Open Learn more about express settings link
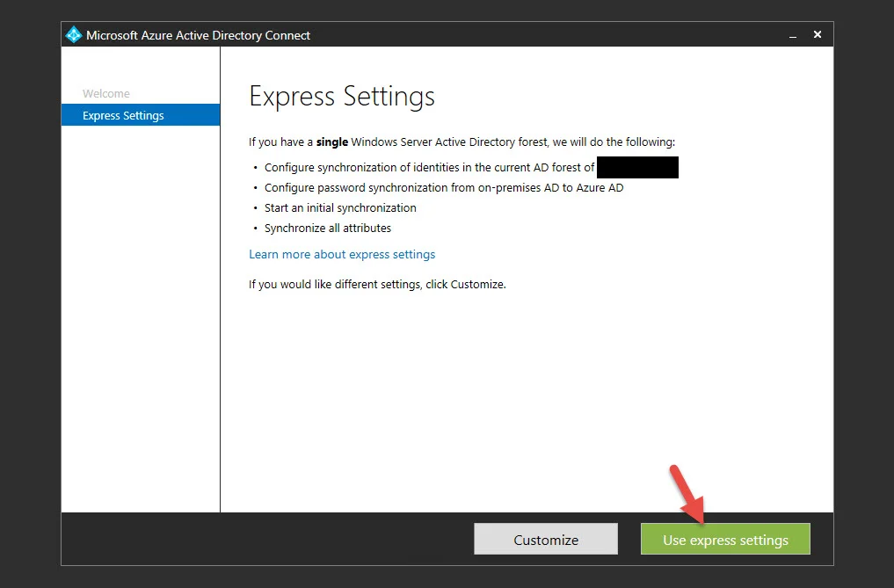The image size is (894, 588). point(342,254)
